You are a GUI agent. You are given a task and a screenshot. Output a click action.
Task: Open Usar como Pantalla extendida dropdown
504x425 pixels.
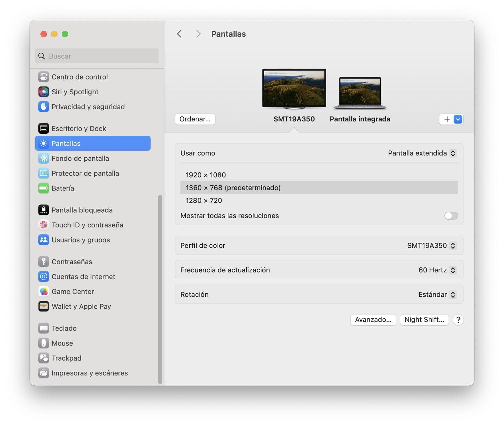(422, 153)
